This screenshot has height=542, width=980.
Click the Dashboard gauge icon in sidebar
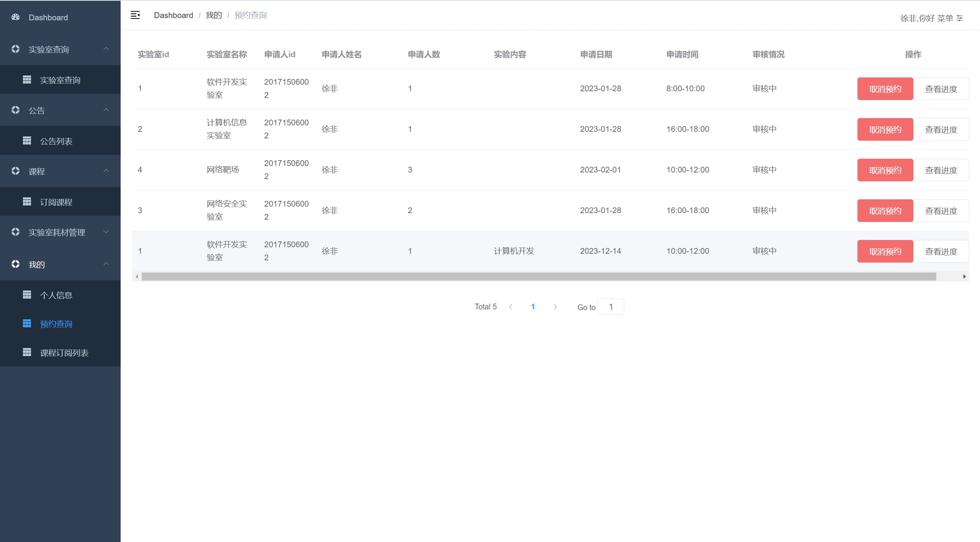coord(15,17)
